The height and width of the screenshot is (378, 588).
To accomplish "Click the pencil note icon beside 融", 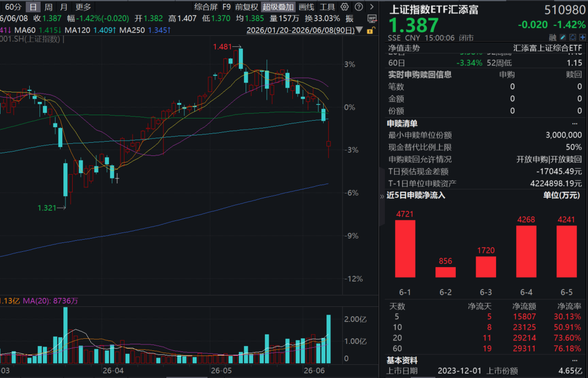I will (563, 37).
